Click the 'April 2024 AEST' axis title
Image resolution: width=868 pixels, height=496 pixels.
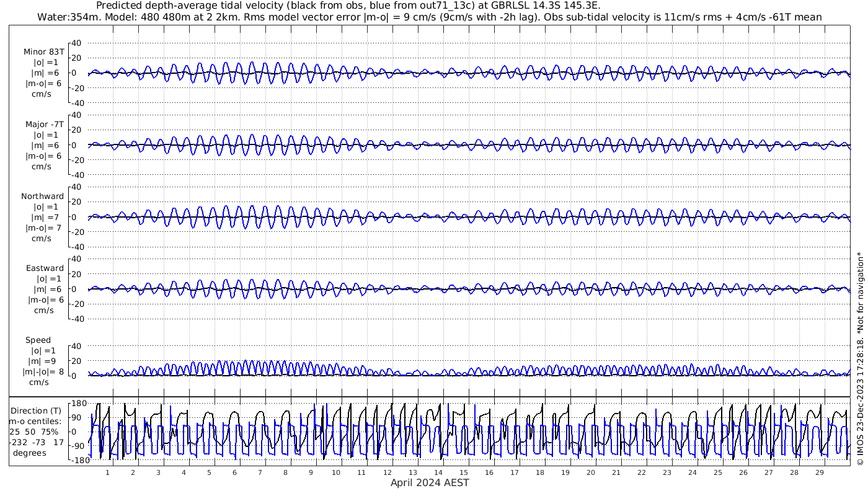click(x=430, y=483)
